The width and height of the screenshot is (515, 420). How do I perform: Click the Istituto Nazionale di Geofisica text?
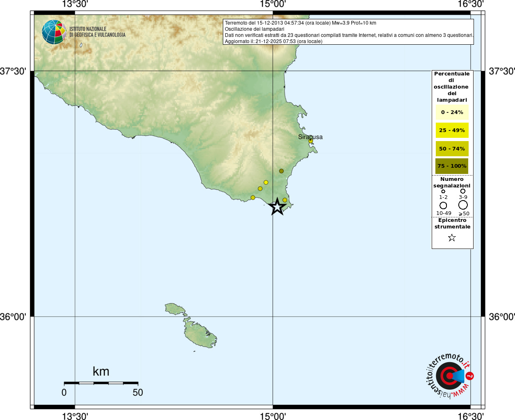click(x=97, y=32)
